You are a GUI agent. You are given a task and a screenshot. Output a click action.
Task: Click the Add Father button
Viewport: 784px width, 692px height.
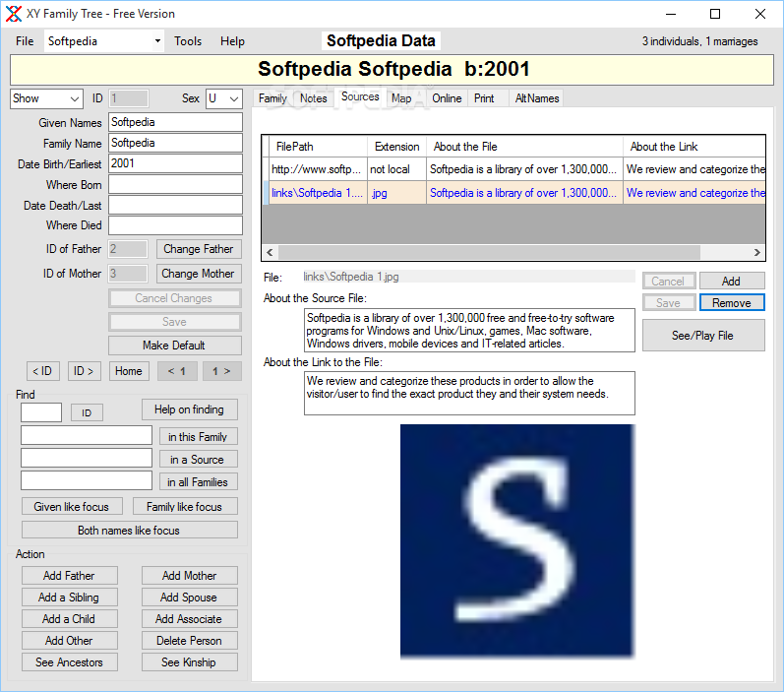pos(70,576)
